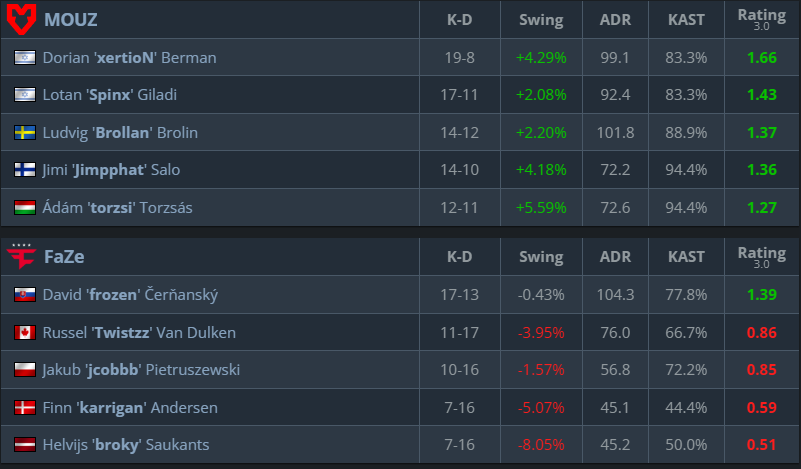Open David 'frozen' Čerňanský's profile
This screenshot has height=469, width=801.
(x=130, y=295)
